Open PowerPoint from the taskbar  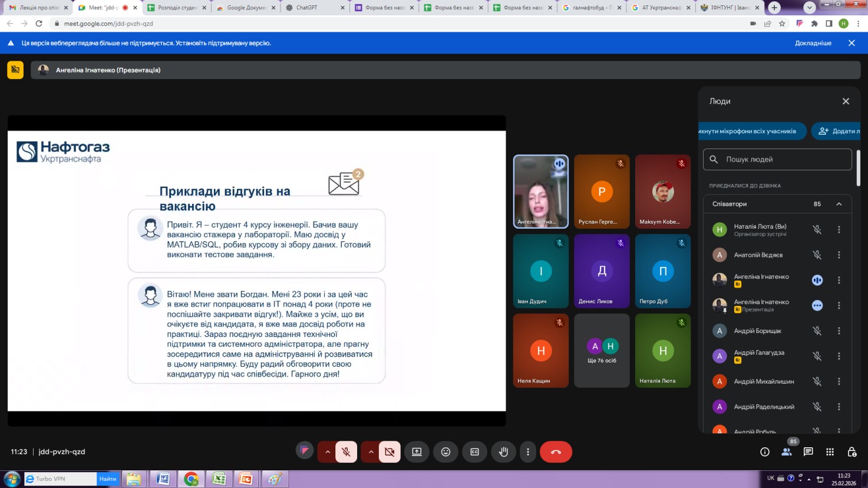pos(246,479)
